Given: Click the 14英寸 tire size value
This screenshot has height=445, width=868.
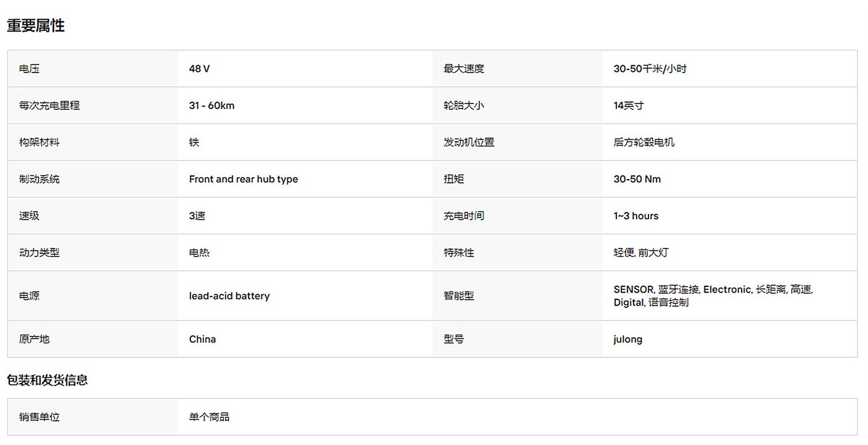Looking at the screenshot, I should coord(629,105).
